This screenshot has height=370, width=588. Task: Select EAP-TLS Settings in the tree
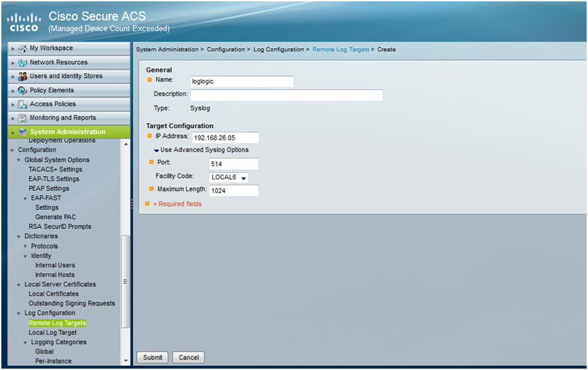coord(54,179)
